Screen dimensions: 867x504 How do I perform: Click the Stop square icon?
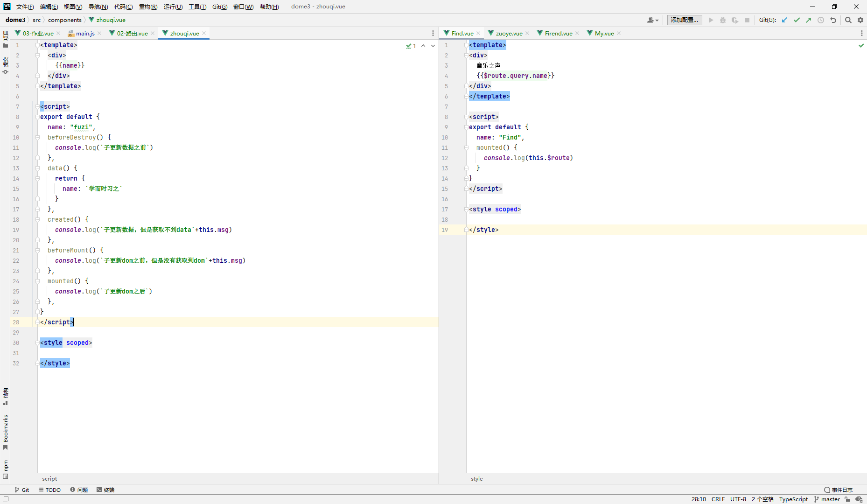coord(747,20)
